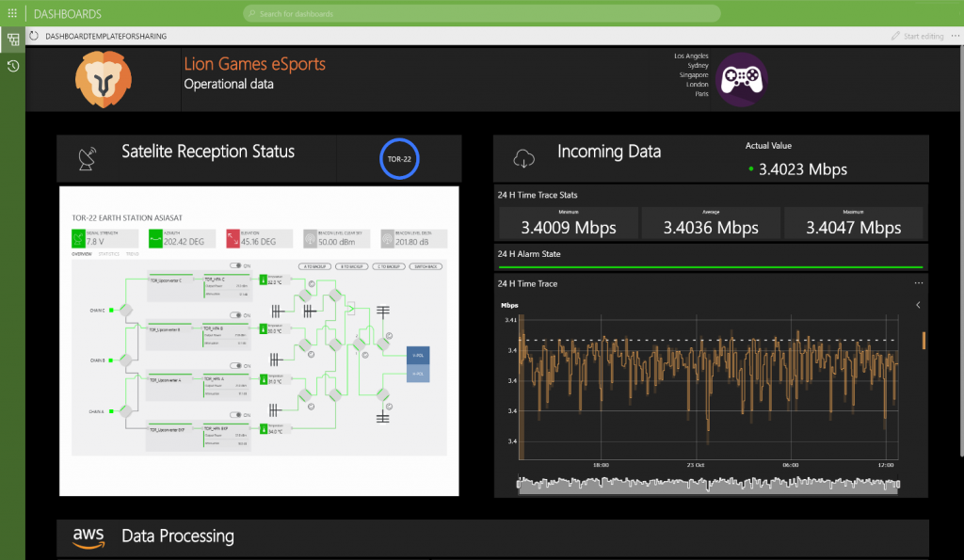Image resolution: width=964 pixels, height=560 pixels.
Task: Click the satellite dish icon
Action: click(x=88, y=159)
